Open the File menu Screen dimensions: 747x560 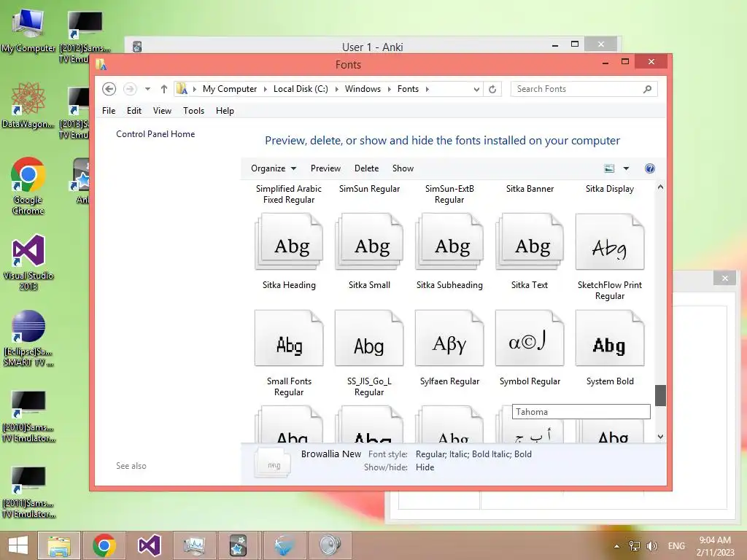109,111
